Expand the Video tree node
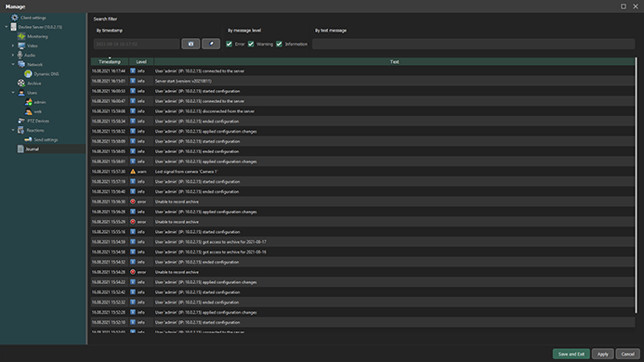 click(x=13, y=46)
